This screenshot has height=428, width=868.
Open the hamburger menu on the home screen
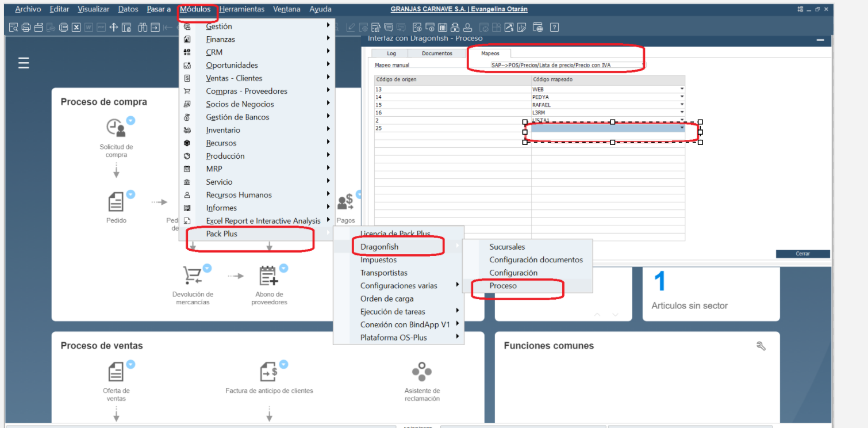click(24, 63)
